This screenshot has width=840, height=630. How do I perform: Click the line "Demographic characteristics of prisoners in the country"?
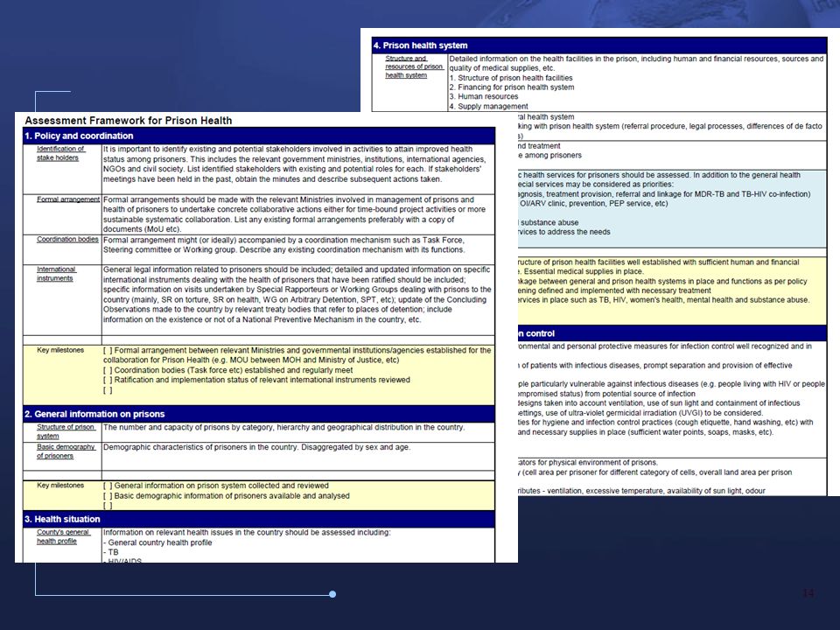click(257, 447)
